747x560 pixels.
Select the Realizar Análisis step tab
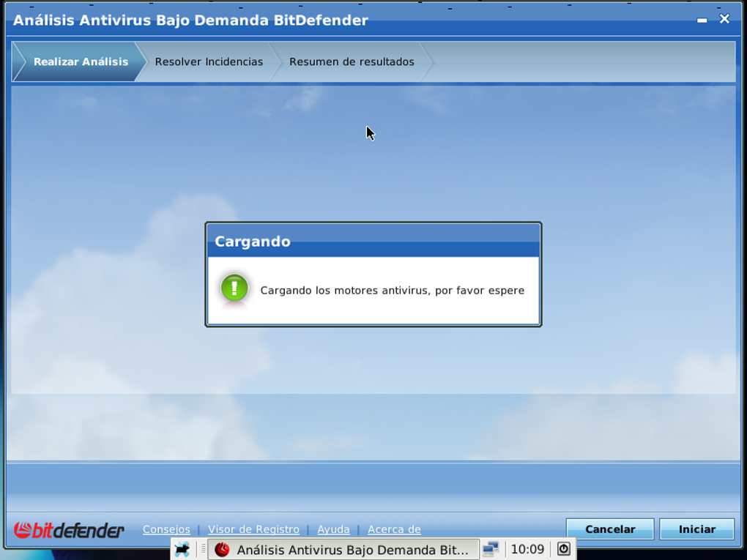click(x=80, y=62)
